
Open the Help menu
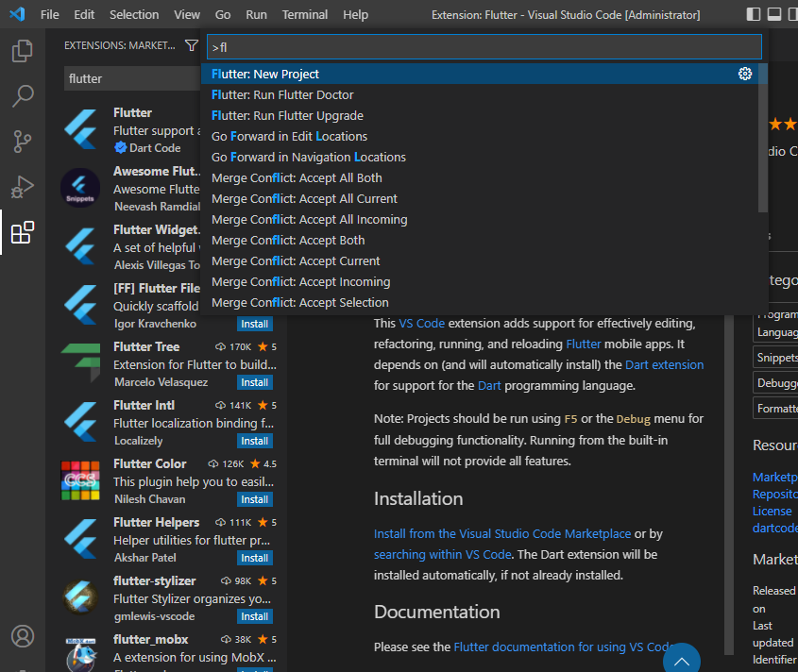point(355,15)
